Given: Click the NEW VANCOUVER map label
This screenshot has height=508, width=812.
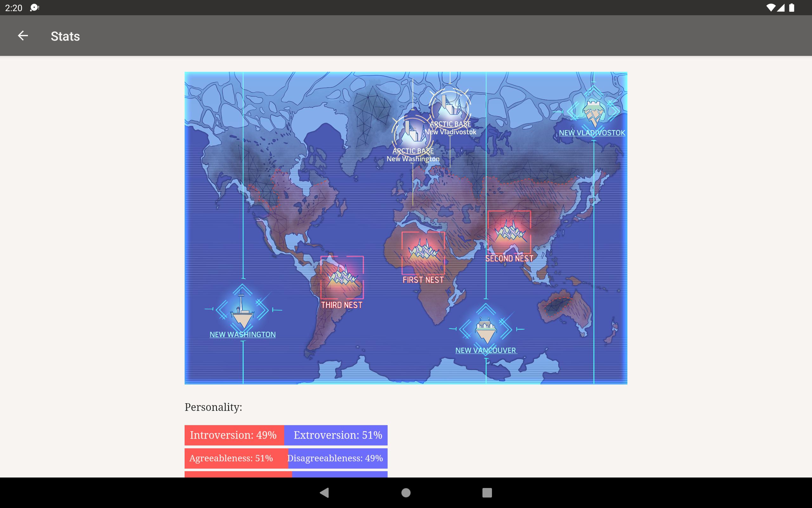Looking at the screenshot, I should [x=486, y=351].
